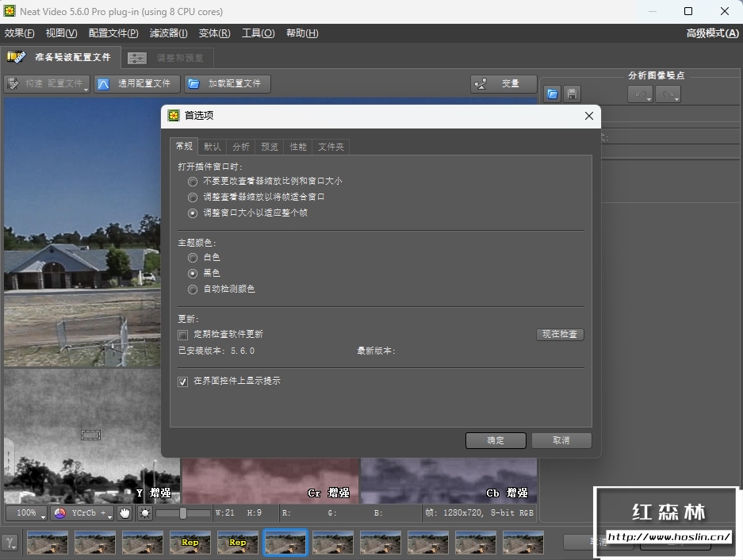Click the installed version text 5.6.0
The image size is (743, 560).
(x=243, y=351)
